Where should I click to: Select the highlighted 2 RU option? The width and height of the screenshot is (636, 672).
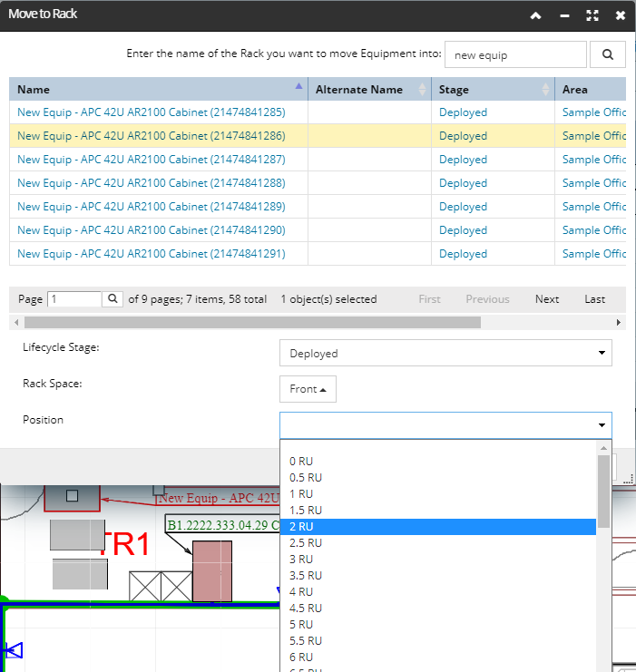438,527
